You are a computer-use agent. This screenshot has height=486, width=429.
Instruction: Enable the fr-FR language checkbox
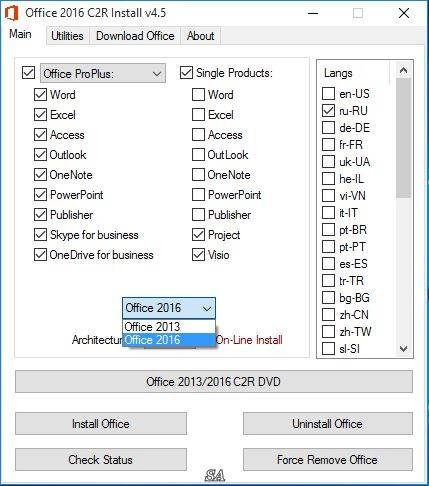[x=328, y=145]
